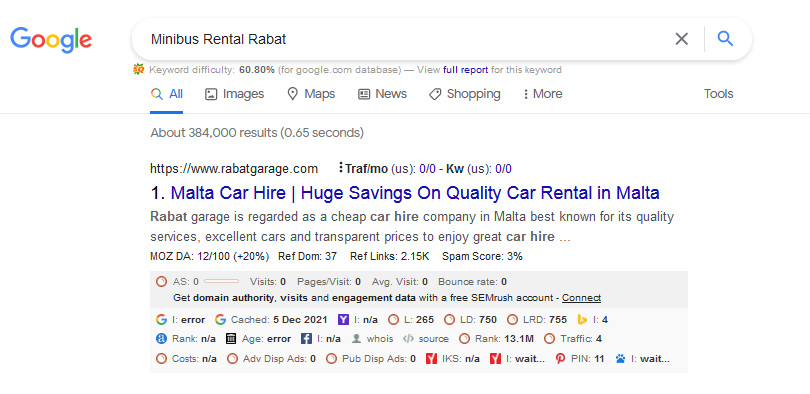Click the source link text
The width and height of the screenshot is (810, 394).
click(x=433, y=339)
